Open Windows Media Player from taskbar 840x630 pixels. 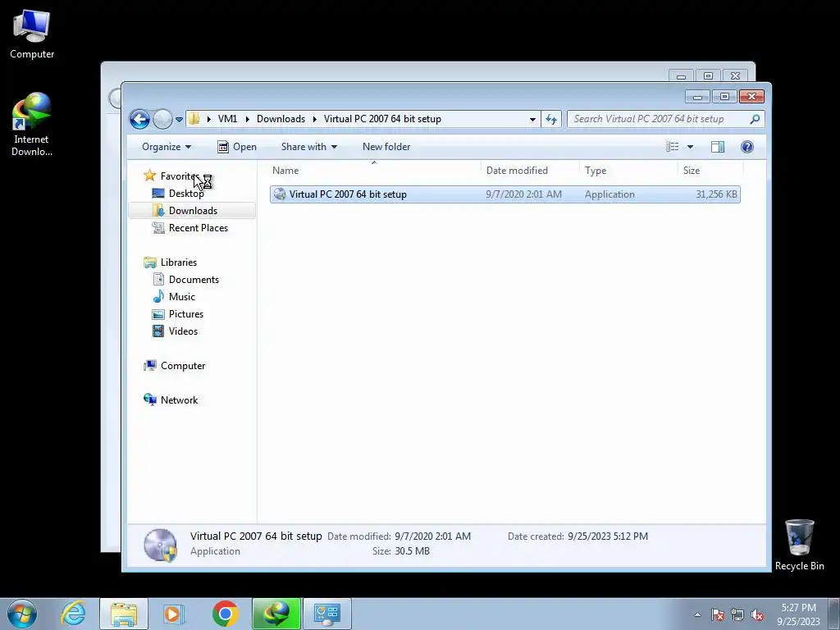coord(174,614)
